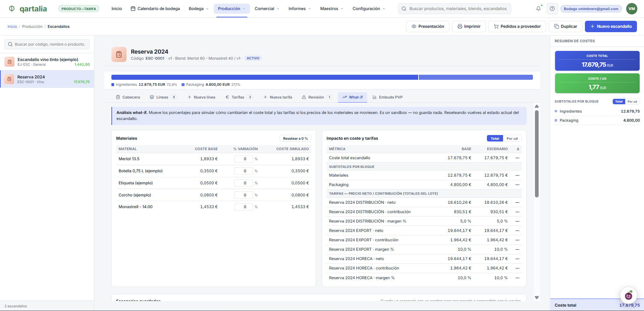This screenshot has height=311, width=644.
Task: Click the cart icon on Pedidos a proveedor
Action: (496, 26)
